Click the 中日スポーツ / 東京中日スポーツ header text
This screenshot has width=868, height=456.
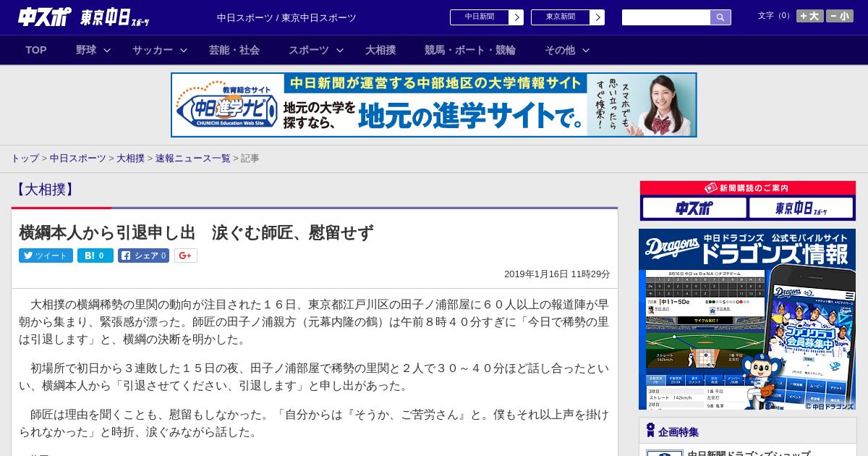pos(286,17)
